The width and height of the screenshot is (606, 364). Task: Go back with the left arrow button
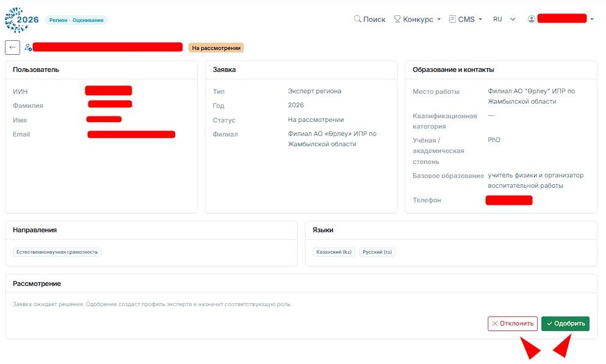pyautogui.click(x=12, y=48)
